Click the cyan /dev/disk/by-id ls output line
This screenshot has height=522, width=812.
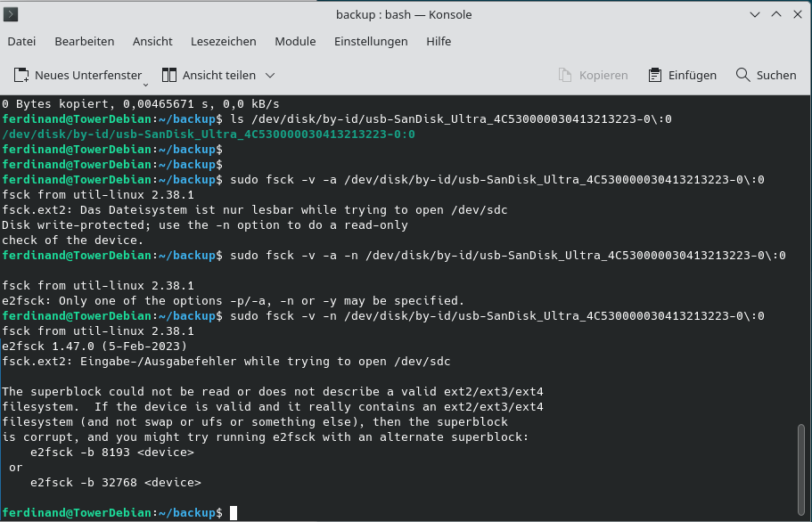[x=209, y=135]
